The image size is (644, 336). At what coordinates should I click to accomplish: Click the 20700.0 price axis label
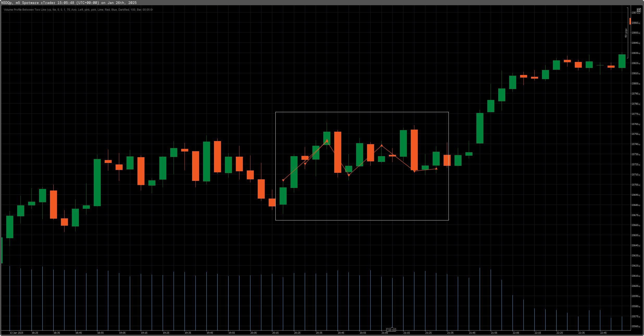(x=636, y=185)
